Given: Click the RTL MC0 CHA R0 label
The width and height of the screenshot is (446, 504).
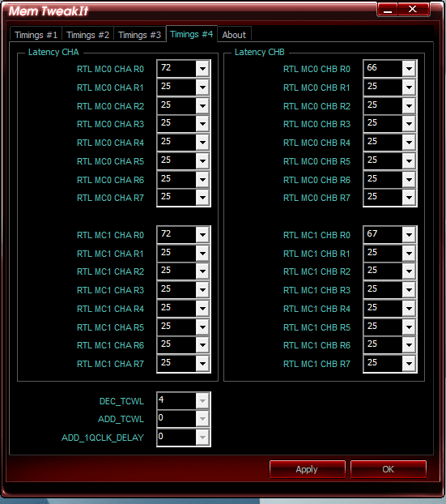Looking at the screenshot, I should coord(110,69).
